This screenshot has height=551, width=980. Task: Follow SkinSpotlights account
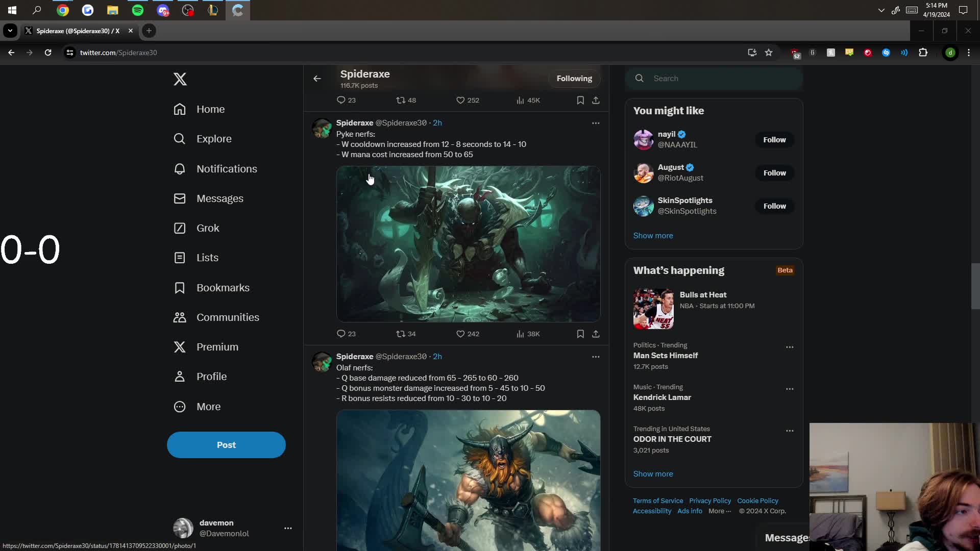[x=774, y=206]
